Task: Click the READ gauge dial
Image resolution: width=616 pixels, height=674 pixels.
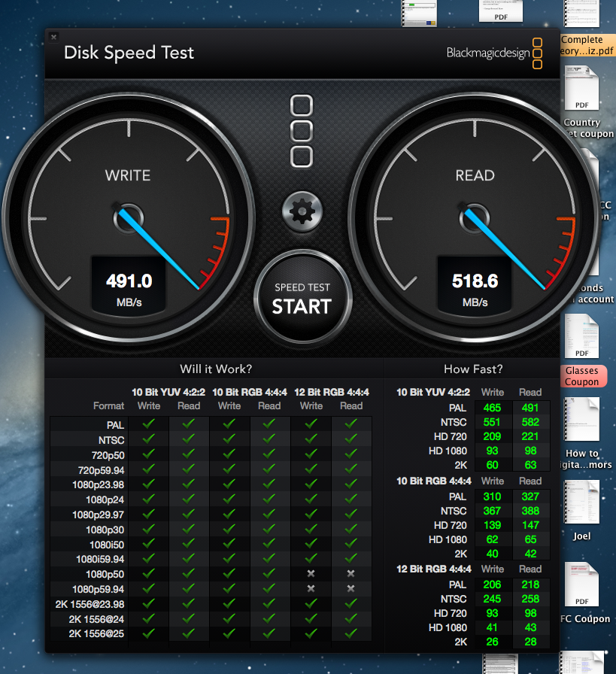Action: click(x=475, y=218)
